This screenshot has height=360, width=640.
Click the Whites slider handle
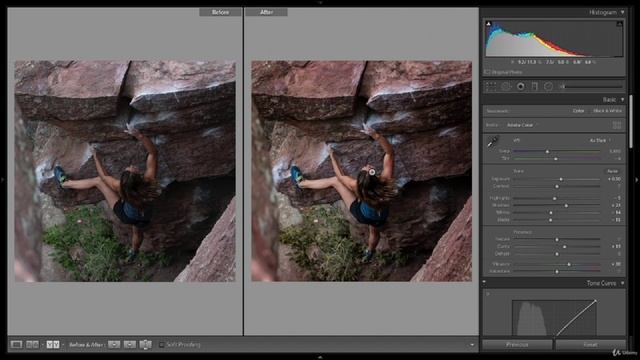(551, 213)
